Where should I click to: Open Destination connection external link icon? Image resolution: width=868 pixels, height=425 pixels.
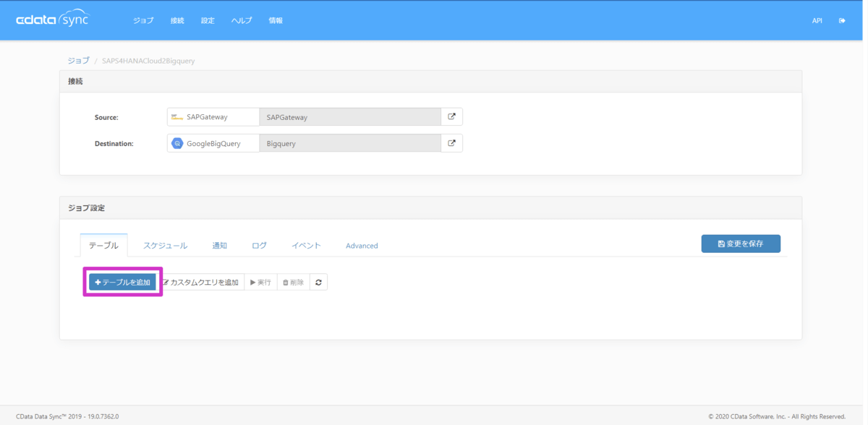coord(452,143)
